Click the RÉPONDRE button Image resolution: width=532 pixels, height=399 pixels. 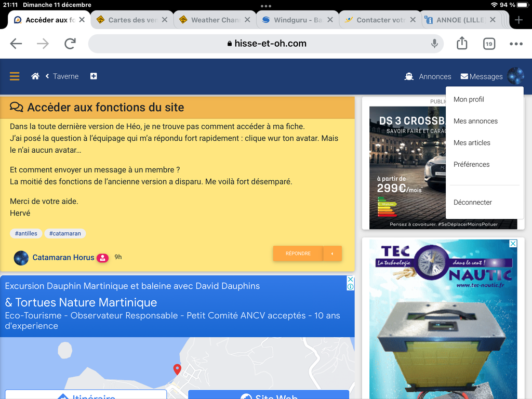click(298, 254)
